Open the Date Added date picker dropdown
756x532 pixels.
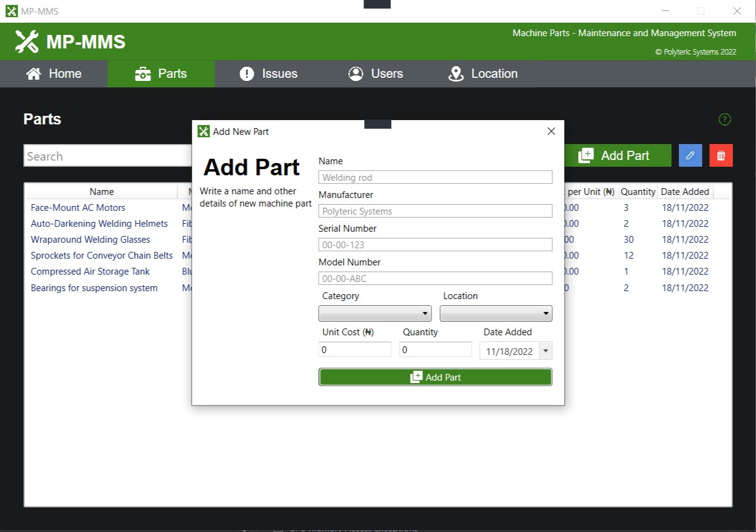[544, 351]
